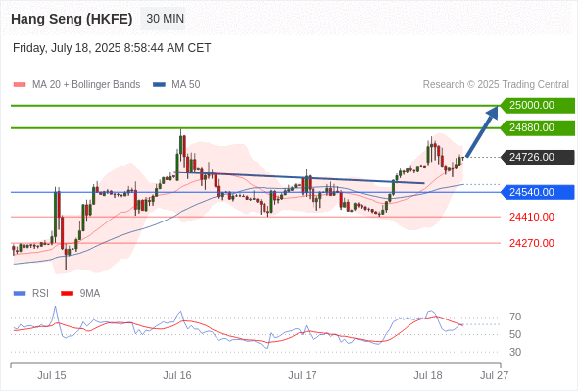This screenshot has height=392, width=578.
Task: Click the blue 24540.00 pivot tag
Action: click(x=538, y=192)
